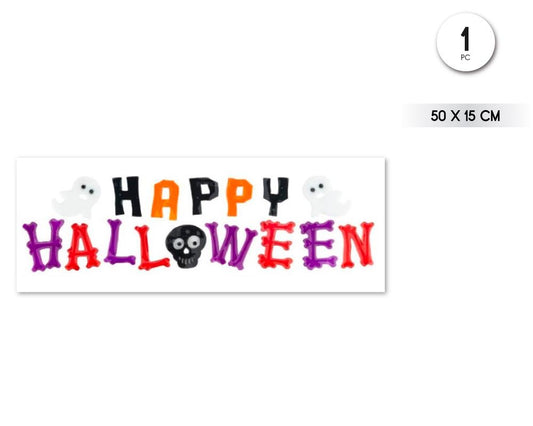Viewport: 533px width, 426px height.
Task: Click the right white ghost sticker
Action: (325, 196)
